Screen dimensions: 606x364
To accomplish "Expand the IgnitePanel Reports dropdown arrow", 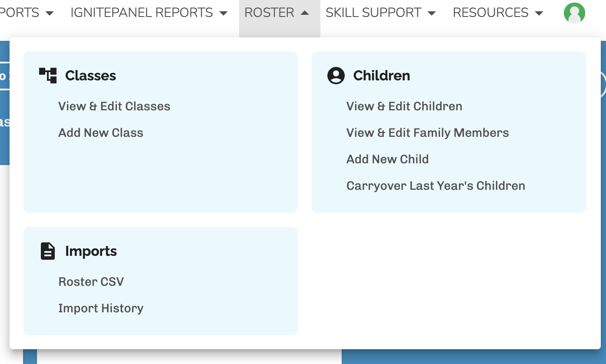I will click(x=223, y=13).
